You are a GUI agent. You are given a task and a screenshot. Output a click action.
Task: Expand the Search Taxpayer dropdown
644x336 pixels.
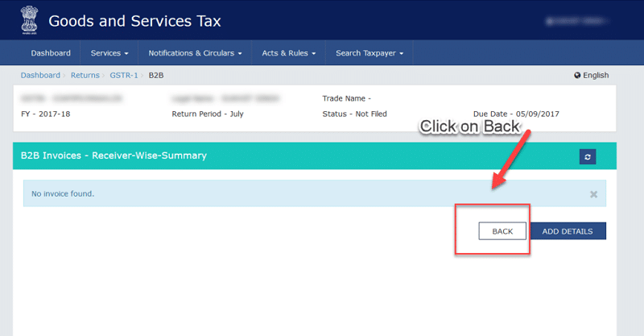pyautogui.click(x=369, y=53)
